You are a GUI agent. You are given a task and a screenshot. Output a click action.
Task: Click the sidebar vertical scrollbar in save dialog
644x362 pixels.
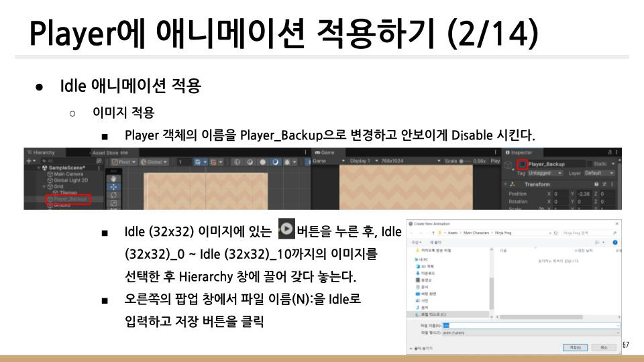click(x=492, y=293)
